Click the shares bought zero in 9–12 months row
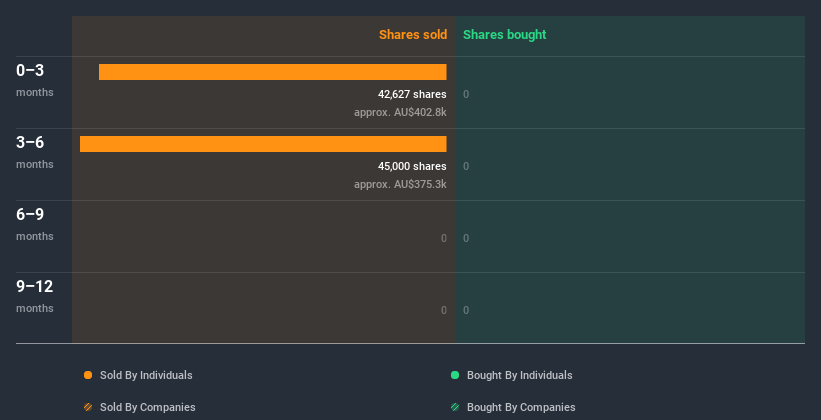The width and height of the screenshot is (821, 420). (x=466, y=310)
